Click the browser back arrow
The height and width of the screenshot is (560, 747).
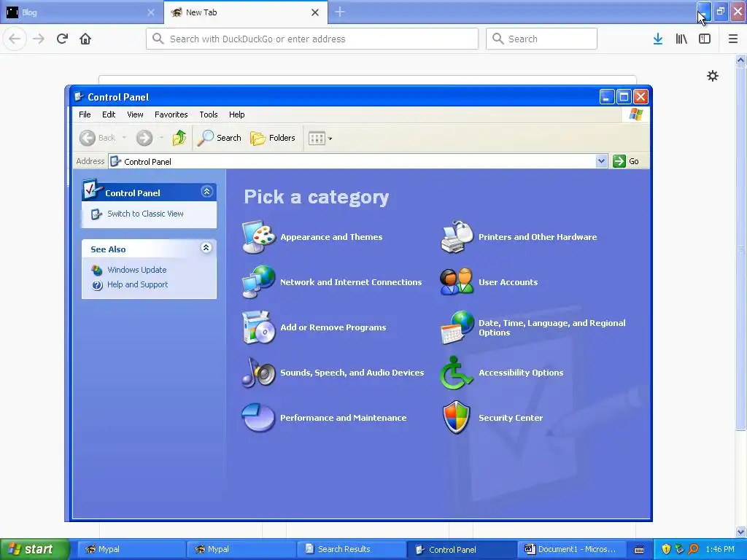[x=15, y=39]
